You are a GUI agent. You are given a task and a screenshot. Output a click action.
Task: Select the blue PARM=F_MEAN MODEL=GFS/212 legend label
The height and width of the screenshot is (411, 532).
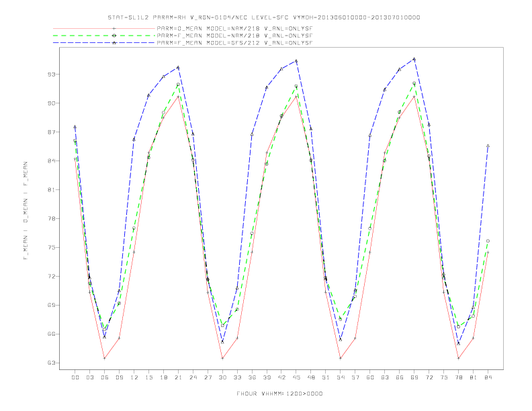pos(234,43)
